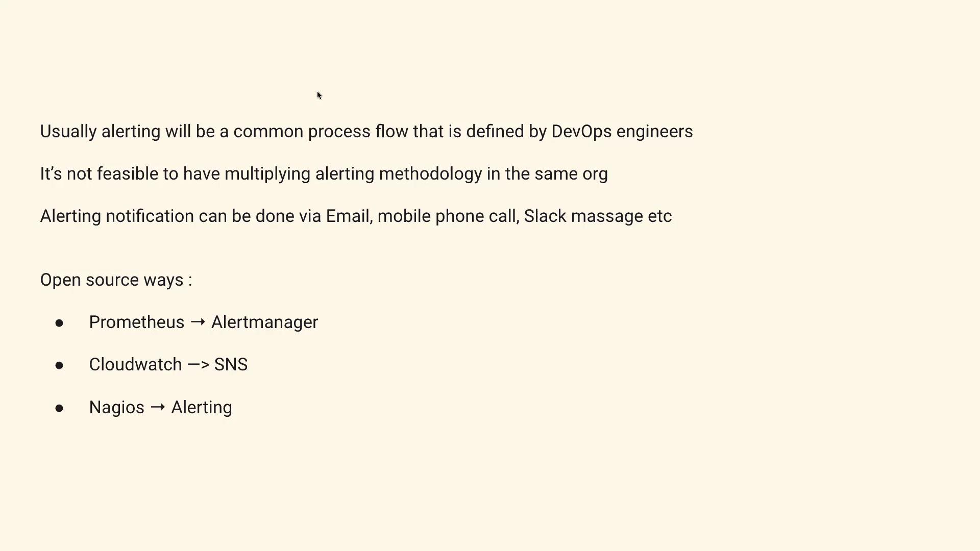This screenshot has width=980, height=551.
Task: Click the word Cloudwatch
Action: (x=135, y=365)
